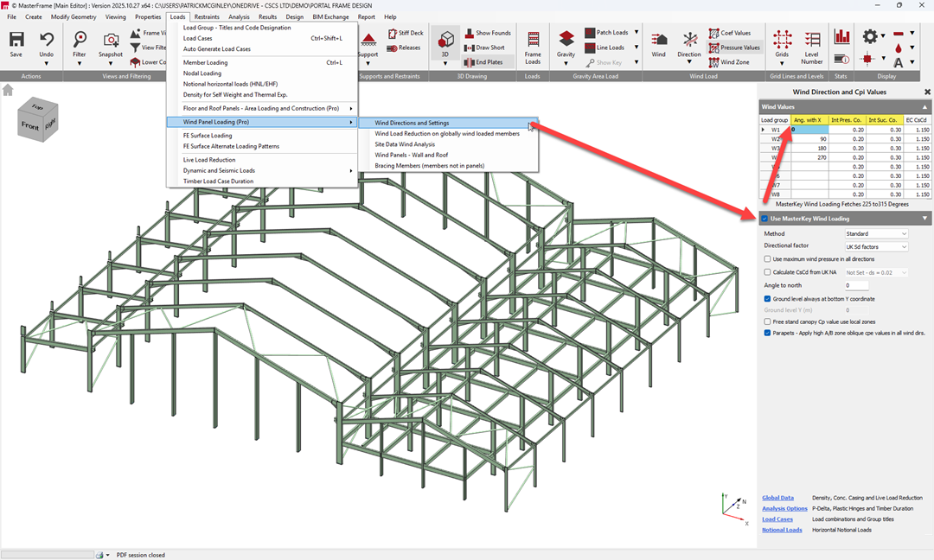Image resolution: width=934 pixels, height=560 pixels.
Task: Uncheck Ground level always at bottom Y coordinate
Action: [x=767, y=299]
